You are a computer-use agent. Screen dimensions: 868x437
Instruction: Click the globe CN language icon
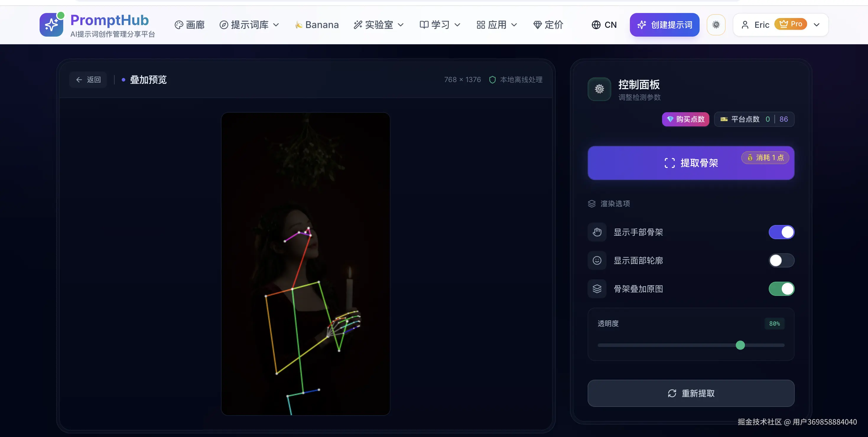(596, 25)
